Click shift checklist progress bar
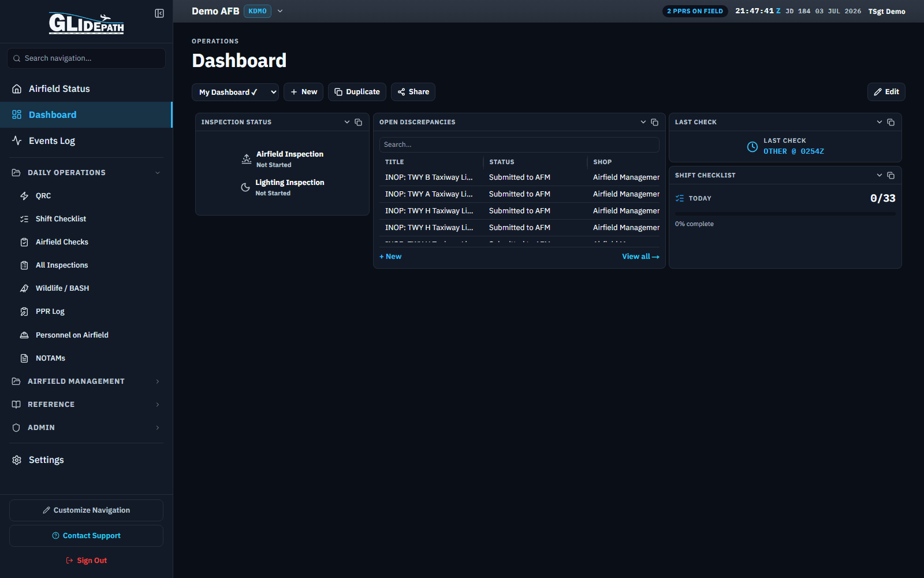The image size is (924, 578). (785, 214)
